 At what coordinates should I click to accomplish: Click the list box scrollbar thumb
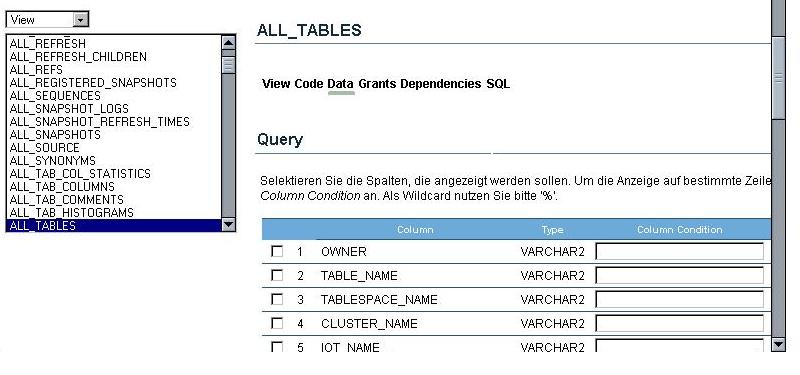tap(229, 65)
